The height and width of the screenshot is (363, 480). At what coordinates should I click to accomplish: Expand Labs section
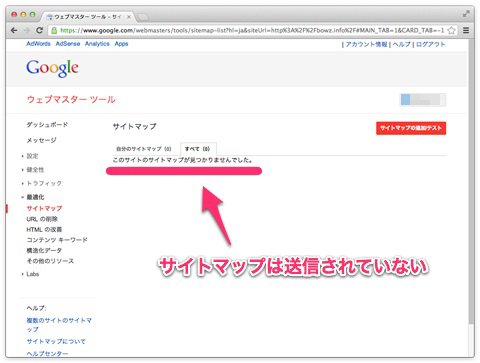(x=32, y=274)
